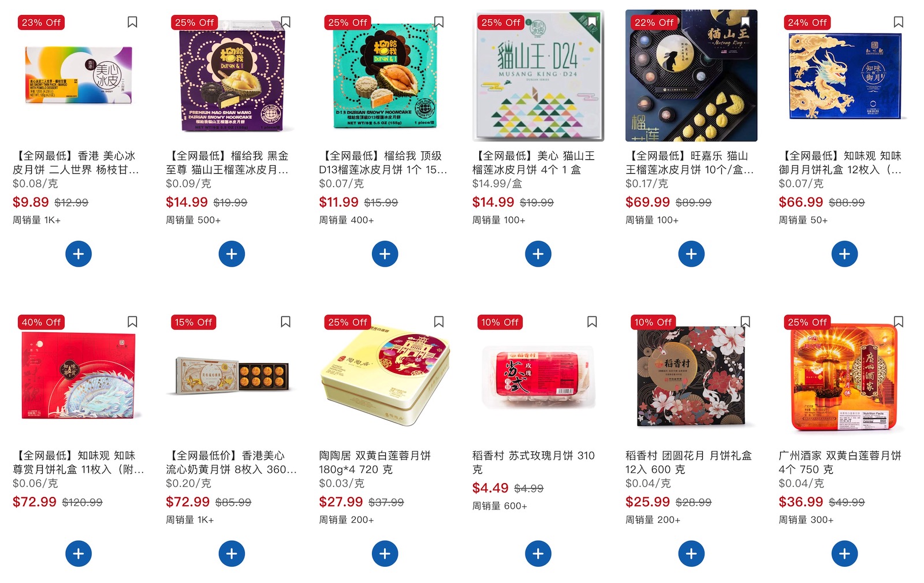
Task: Add the 稻香村 苏式玫瑰月饼 to cart
Action: 538,554
